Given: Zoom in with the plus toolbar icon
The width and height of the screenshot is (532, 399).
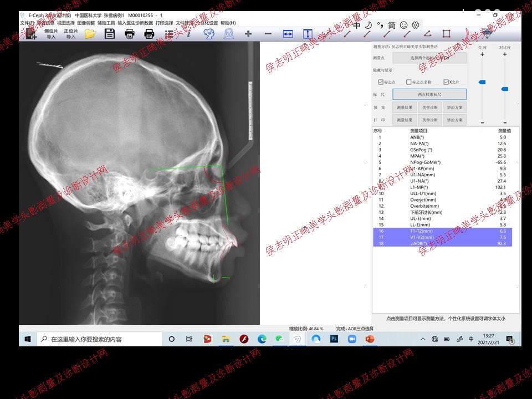Looking at the screenshot, I should (248, 34).
